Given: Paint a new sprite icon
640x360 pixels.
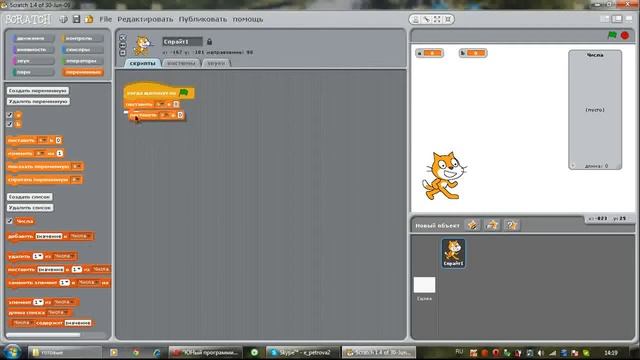Looking at the screenshot, I should 473,225.
